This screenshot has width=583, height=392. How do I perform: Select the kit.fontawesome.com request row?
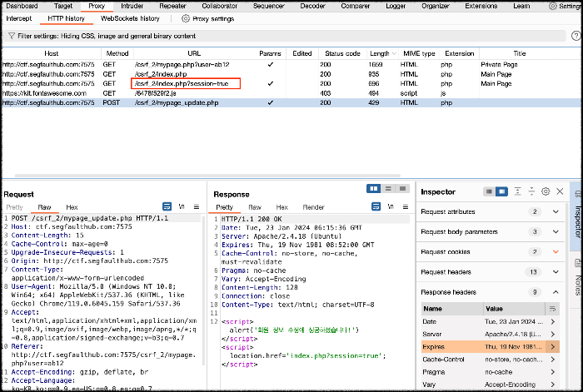(291, 93)
